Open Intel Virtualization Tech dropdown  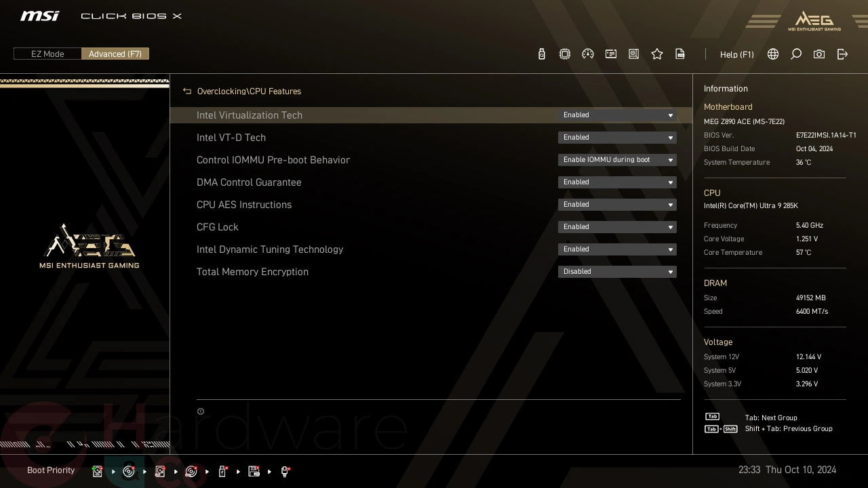(617, 115)
